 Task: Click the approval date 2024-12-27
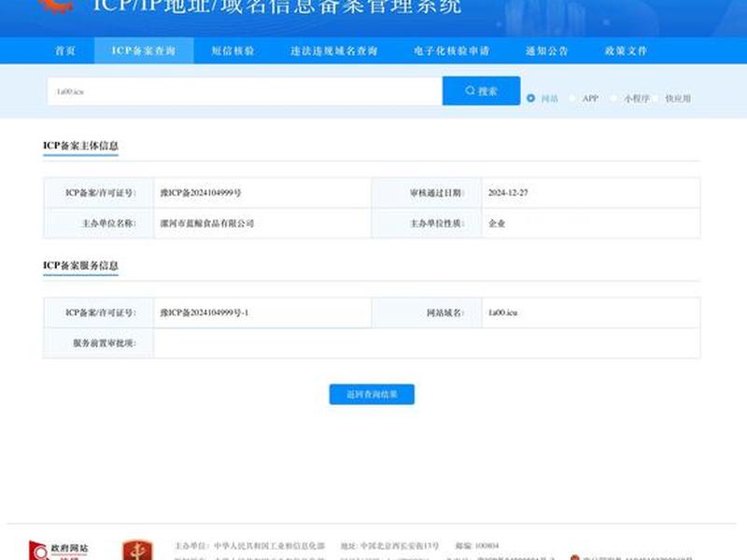(508, 193)
